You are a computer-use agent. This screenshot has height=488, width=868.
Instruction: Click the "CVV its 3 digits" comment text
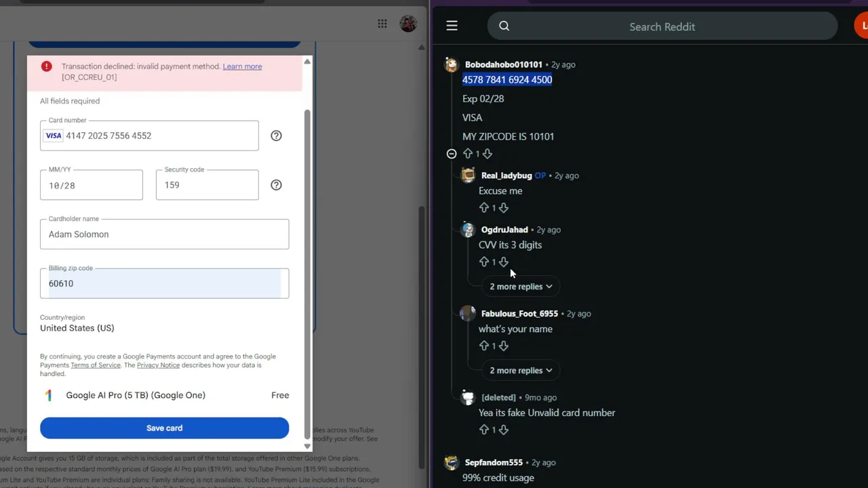(x=510, y=245)
